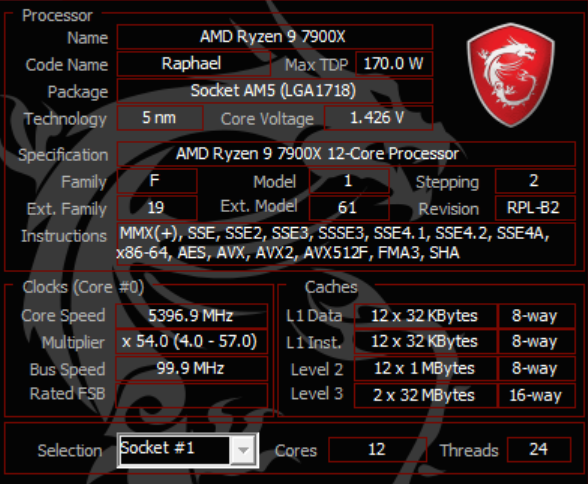588x484 pixels.
Task: Click the Clocks (Core #0) group label
Action: coord(83,288)
